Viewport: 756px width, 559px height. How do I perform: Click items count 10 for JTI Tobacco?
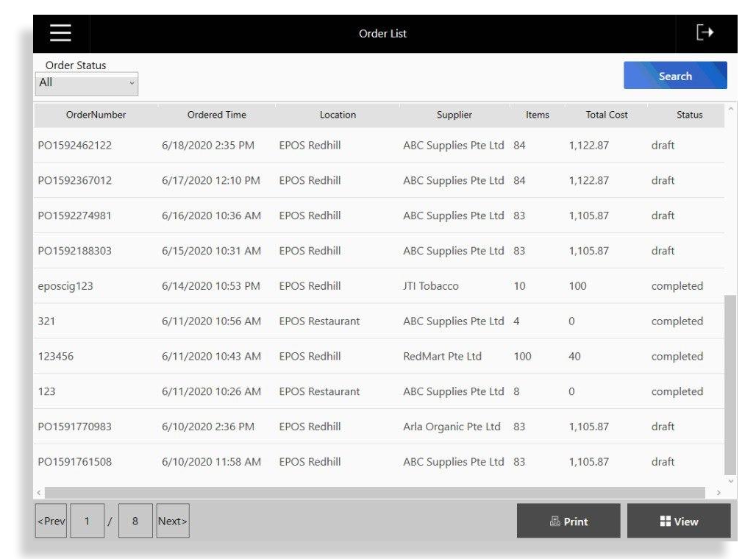(x=519, y=286)
